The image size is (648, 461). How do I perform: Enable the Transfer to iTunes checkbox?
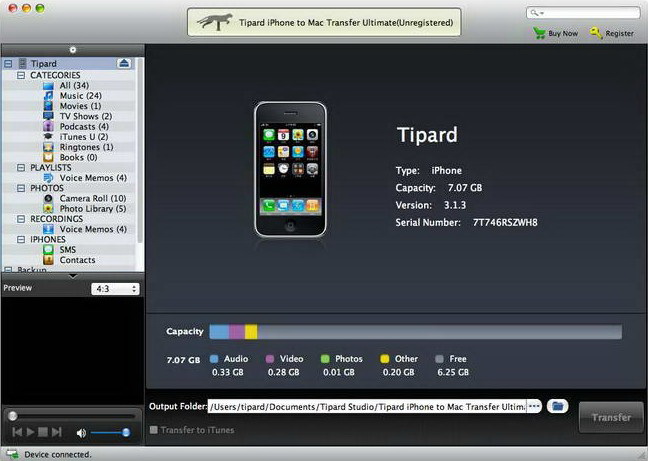coord(154,430)
